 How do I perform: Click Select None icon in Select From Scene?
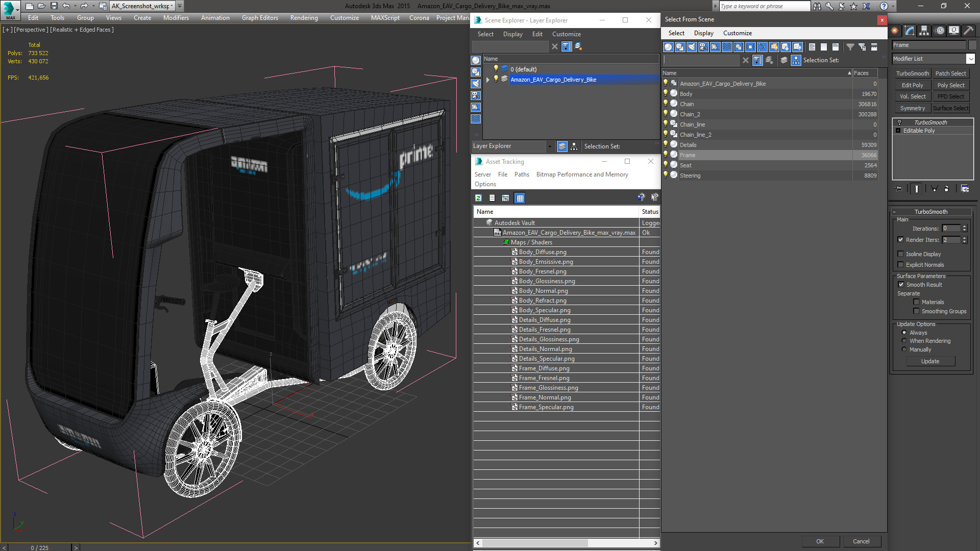824,47
